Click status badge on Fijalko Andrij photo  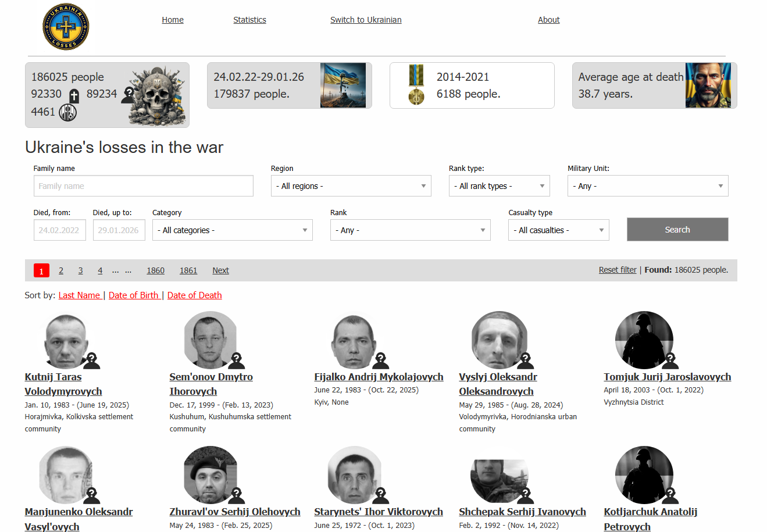[381, 361]
